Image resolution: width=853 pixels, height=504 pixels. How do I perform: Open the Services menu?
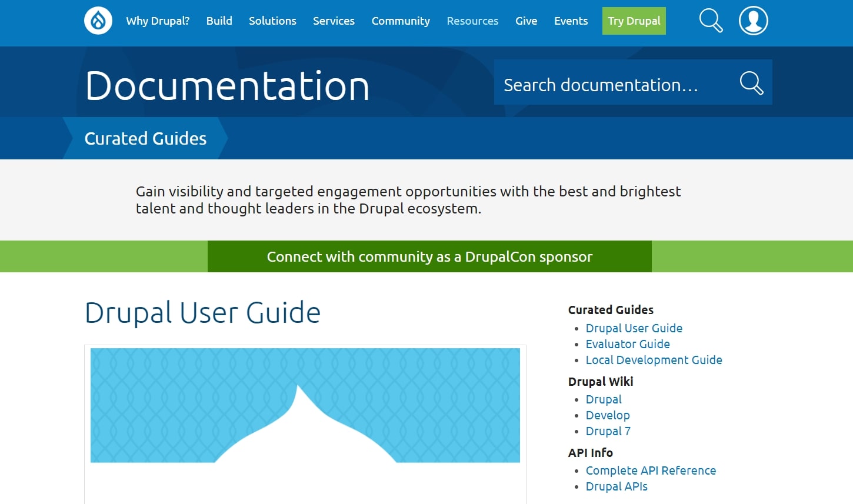click(x=334, y=21)
